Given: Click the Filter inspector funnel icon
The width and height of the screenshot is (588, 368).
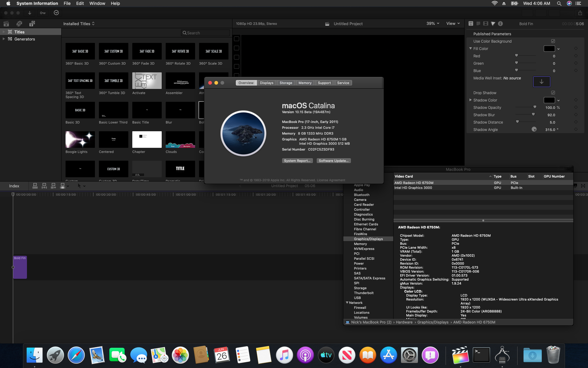Looking at the screenshot, I should pyautogui.click(x=493, y=24).
